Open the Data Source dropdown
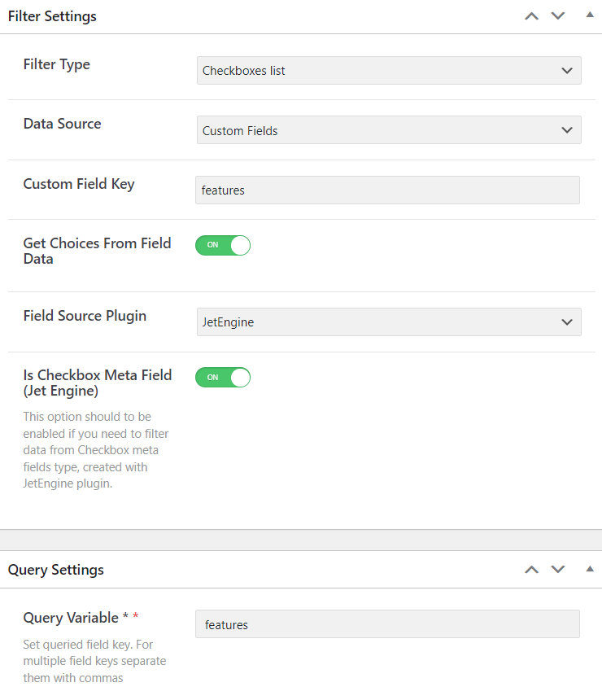 (389, 130)
